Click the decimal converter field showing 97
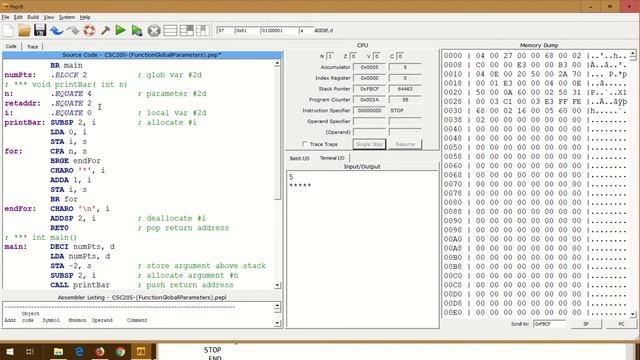The image size is (640, 360). 224,31
